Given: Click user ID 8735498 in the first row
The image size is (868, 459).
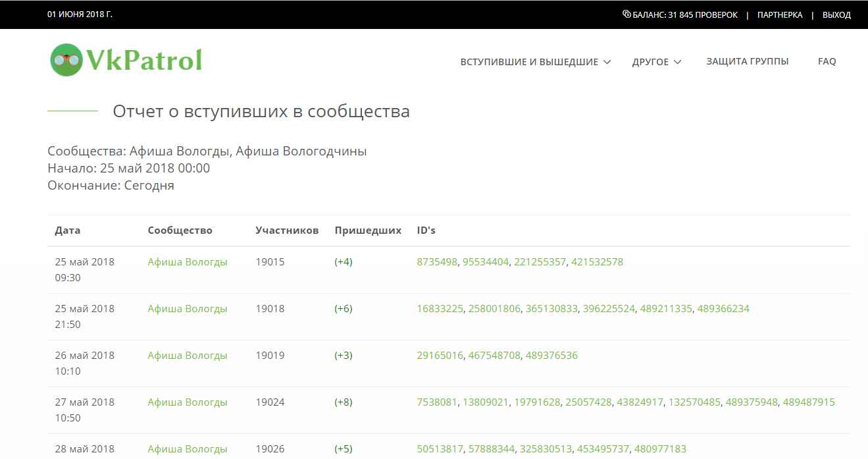Looking at the screenshot, I should (436, 261).
